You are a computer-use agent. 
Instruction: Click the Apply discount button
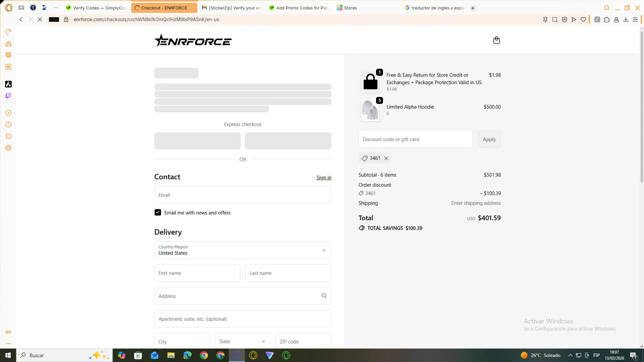489,139
